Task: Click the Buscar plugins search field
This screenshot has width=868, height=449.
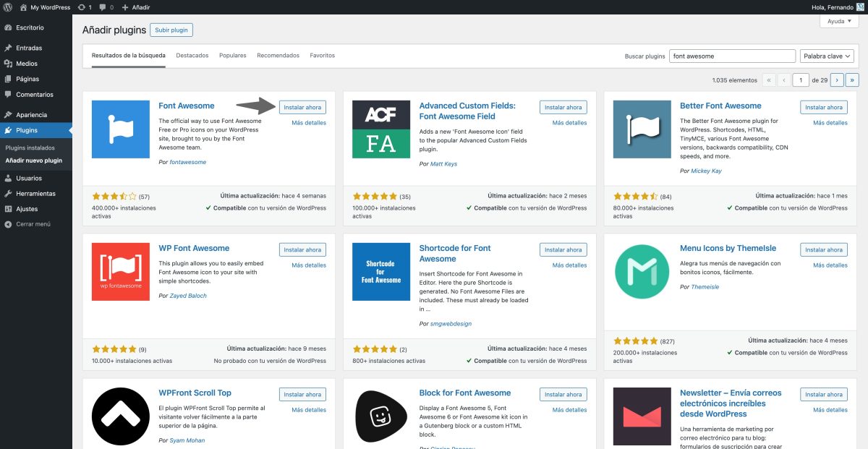Action: (732, 55)
